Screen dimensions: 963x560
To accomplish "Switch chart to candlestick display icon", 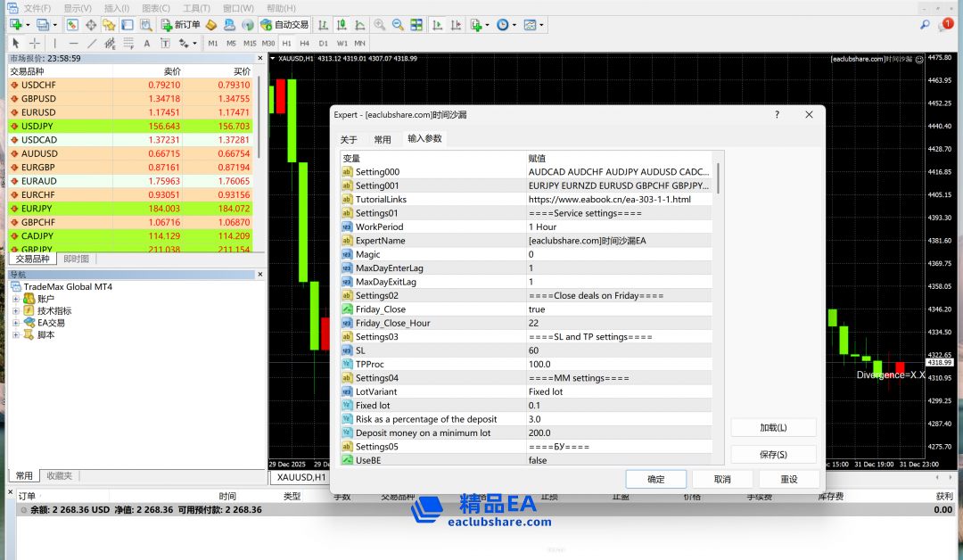I will point(341,25).
